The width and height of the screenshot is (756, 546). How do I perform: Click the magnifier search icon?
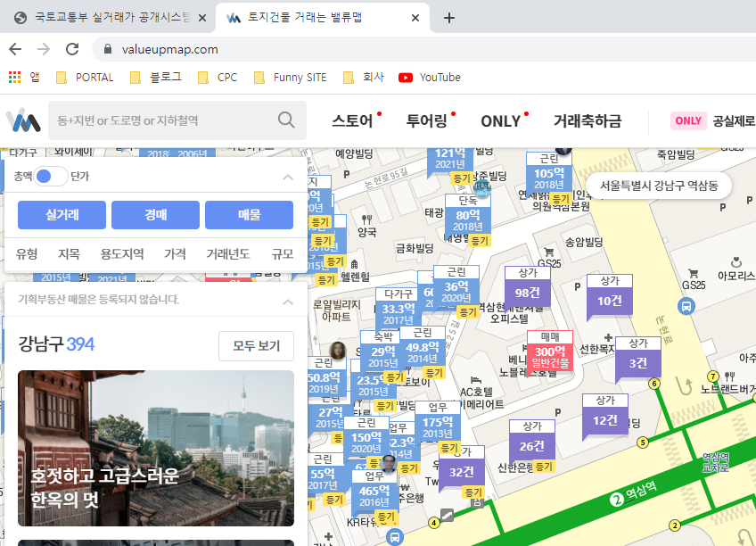coord(286,120)
